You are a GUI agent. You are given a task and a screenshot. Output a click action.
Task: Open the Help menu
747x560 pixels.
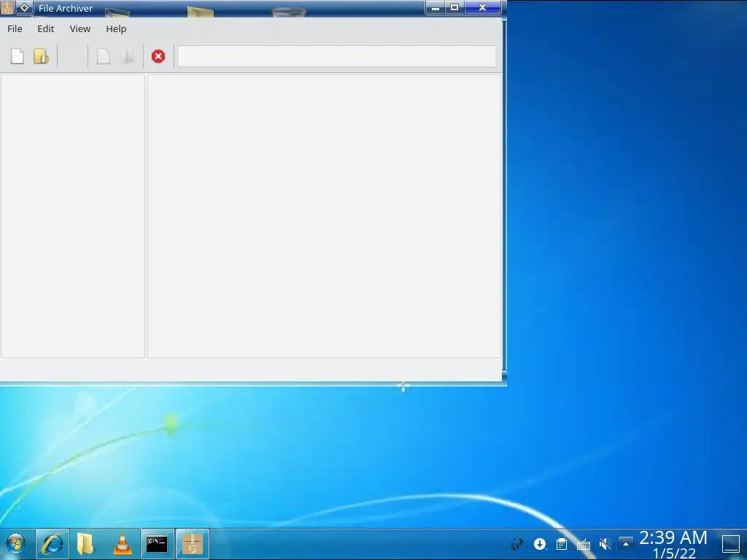pos(116,28)
